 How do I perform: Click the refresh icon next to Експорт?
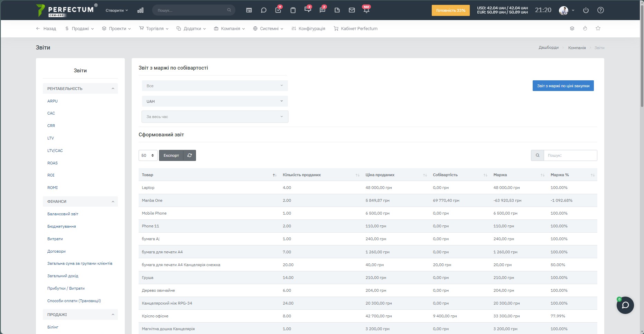189,155
